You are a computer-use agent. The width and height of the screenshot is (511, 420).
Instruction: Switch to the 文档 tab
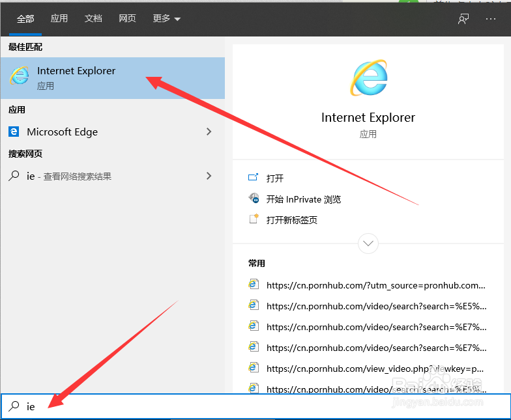coord(93,18)
